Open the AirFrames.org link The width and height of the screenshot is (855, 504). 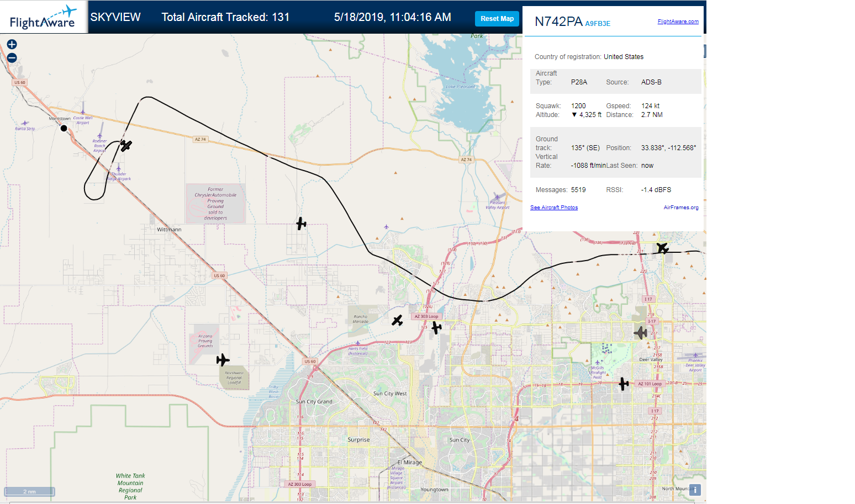pyautogui.click(x=681, y=208)
